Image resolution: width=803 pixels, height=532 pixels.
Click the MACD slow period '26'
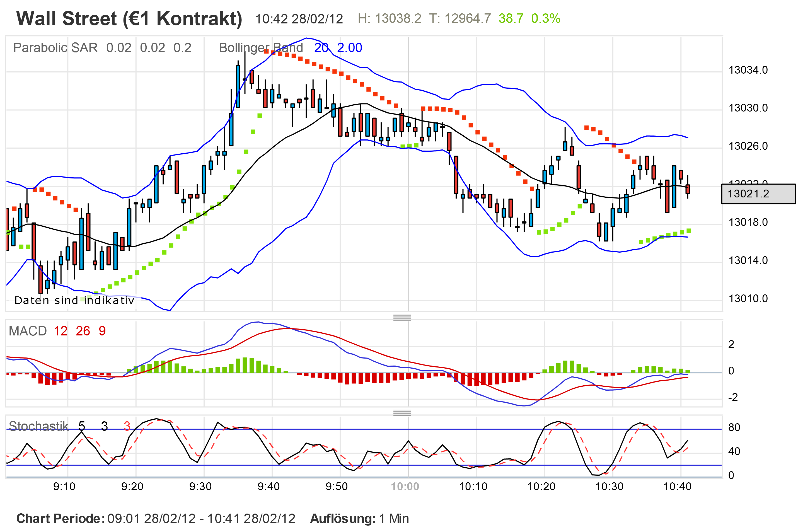coord(83,331)
